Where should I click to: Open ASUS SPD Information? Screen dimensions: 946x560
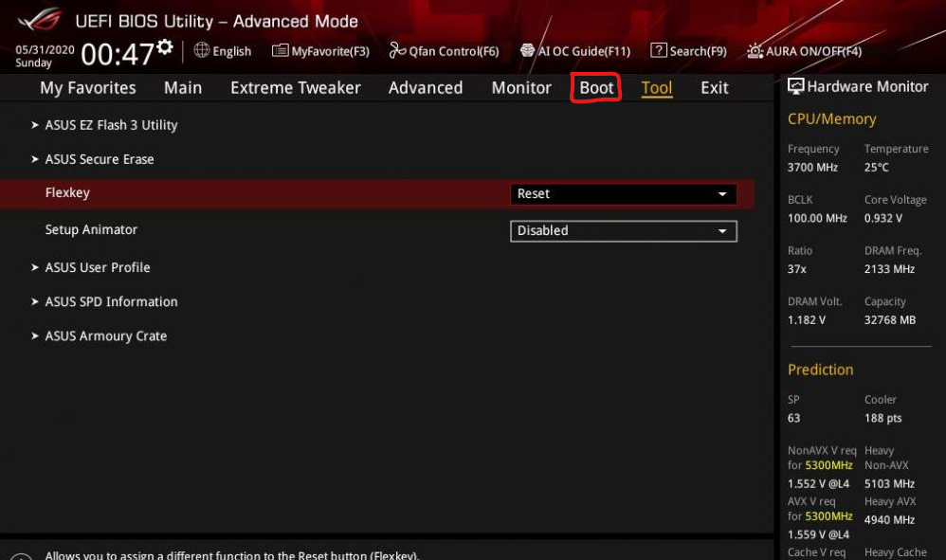111,301
